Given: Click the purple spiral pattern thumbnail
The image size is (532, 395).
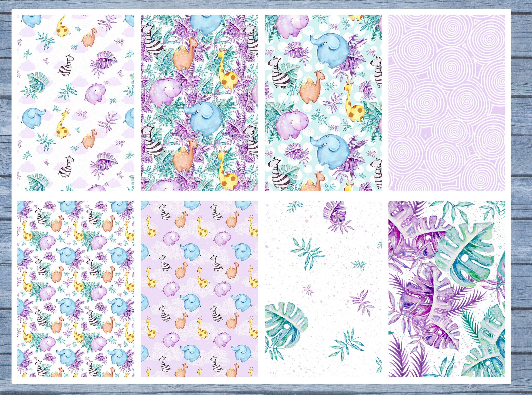Looking at the screenshot, I should [x=447, y=103].
